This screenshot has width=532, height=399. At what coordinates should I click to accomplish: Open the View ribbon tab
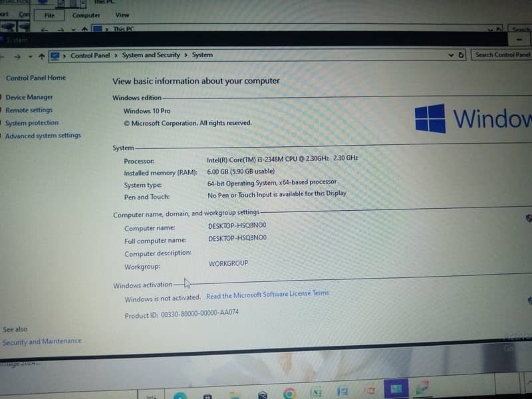[122, 15]
